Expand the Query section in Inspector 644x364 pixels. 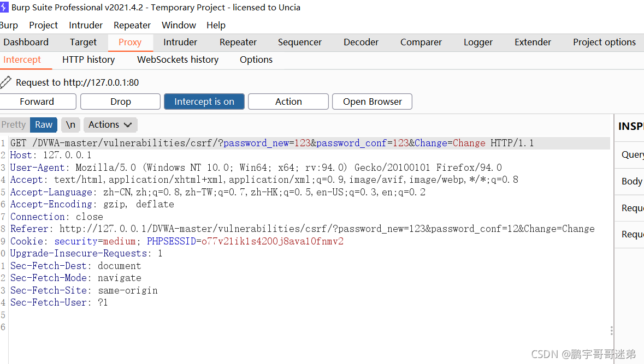tap(630, 154)
